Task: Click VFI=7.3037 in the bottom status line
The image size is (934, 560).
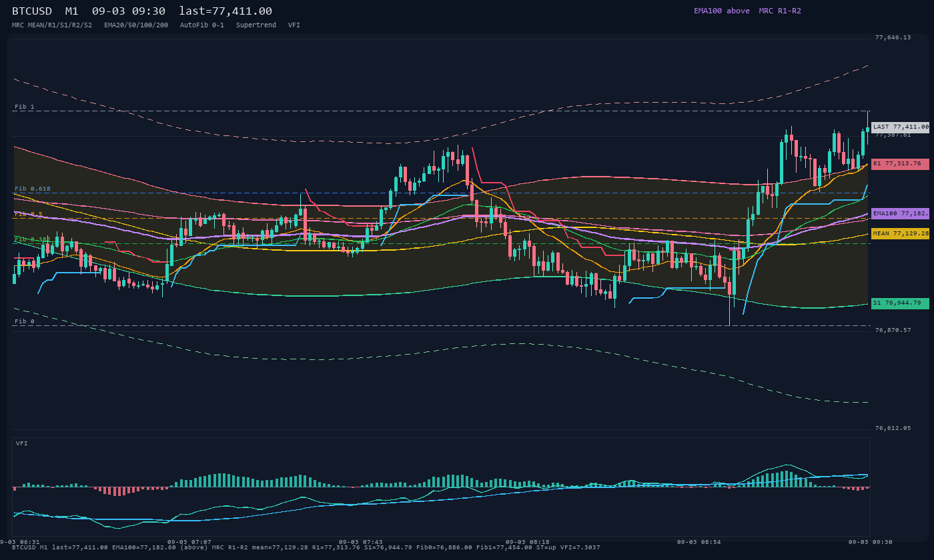Action: point(581,547)
